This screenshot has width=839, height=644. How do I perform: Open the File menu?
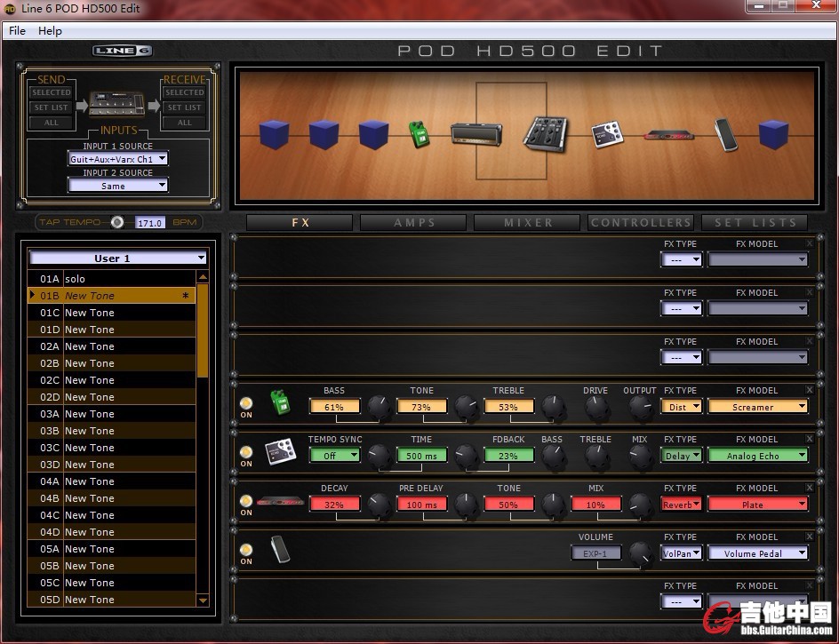[17, 30]
